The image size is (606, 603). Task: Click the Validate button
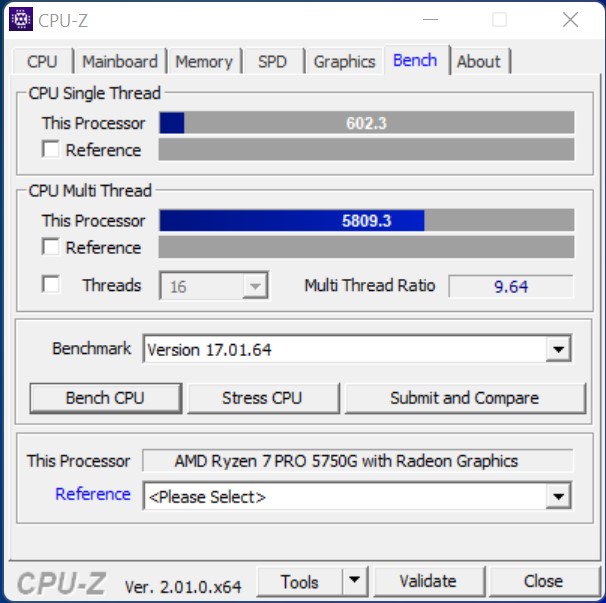(x=429, y=581)
